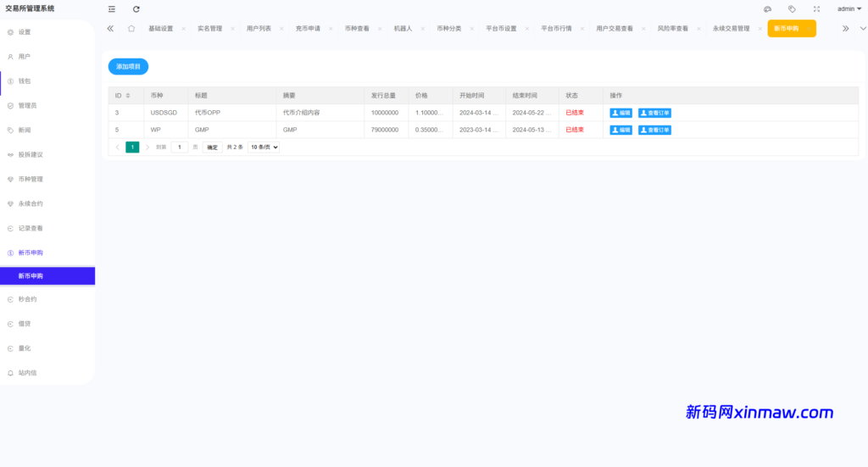This screenshot has width=868, height=467.
Task: Toggle fullscreen using the header icon
Action: pyautogui.click(x=816, y=8)
